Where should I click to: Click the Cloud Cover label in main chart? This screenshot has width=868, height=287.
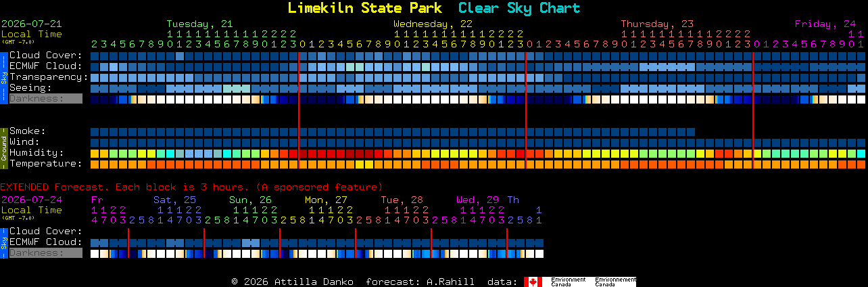coord(46,56)
